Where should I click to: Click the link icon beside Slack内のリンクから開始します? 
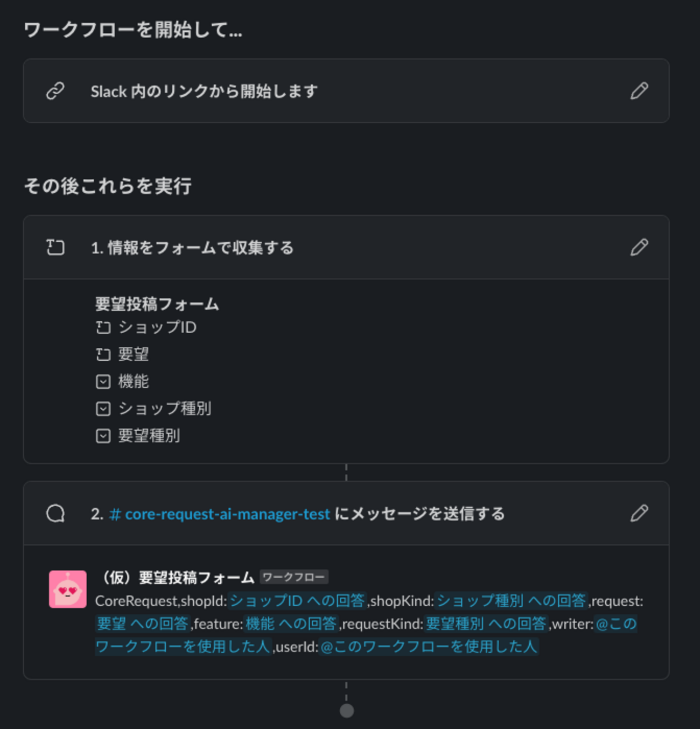pyautogui.click(x=55, y=91)
